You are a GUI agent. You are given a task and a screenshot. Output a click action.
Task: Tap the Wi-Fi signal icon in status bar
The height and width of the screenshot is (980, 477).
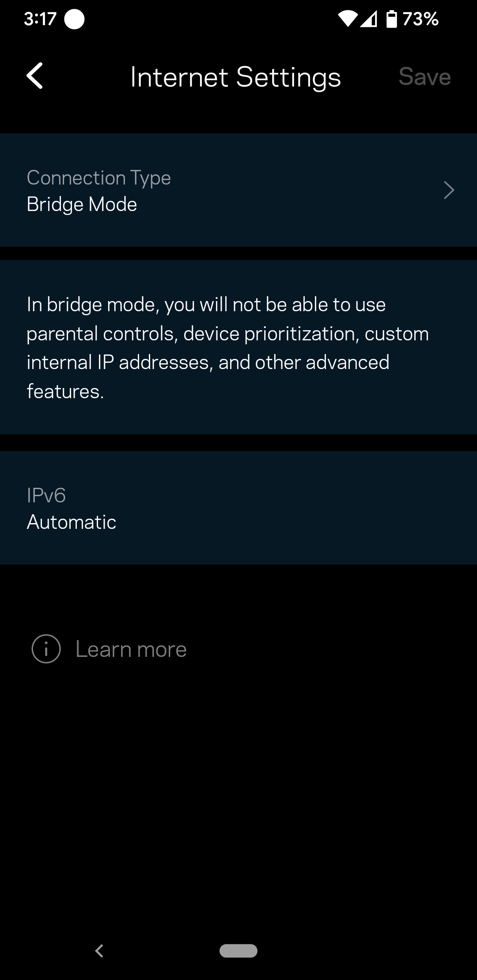coord(348,19)
